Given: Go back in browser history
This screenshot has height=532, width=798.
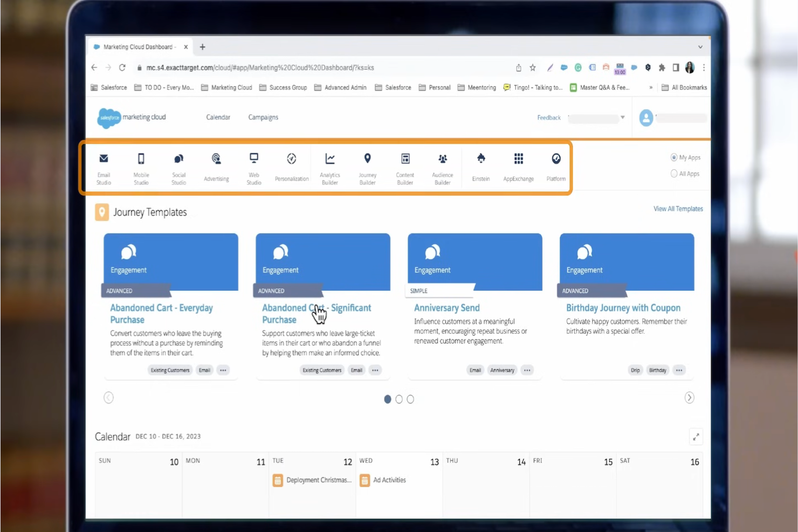Looking at the screenshot, I should pyautogui.click(x=94, y=67).
